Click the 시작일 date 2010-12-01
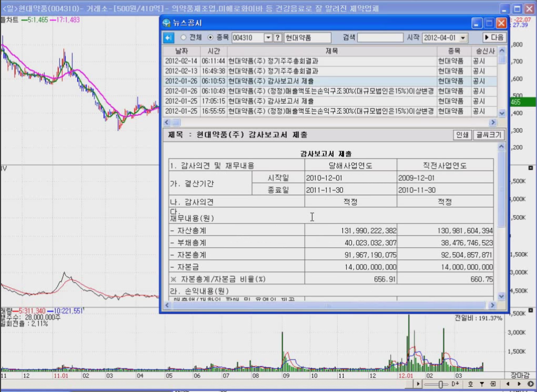The image size is (537, 392). click(324, 178)
